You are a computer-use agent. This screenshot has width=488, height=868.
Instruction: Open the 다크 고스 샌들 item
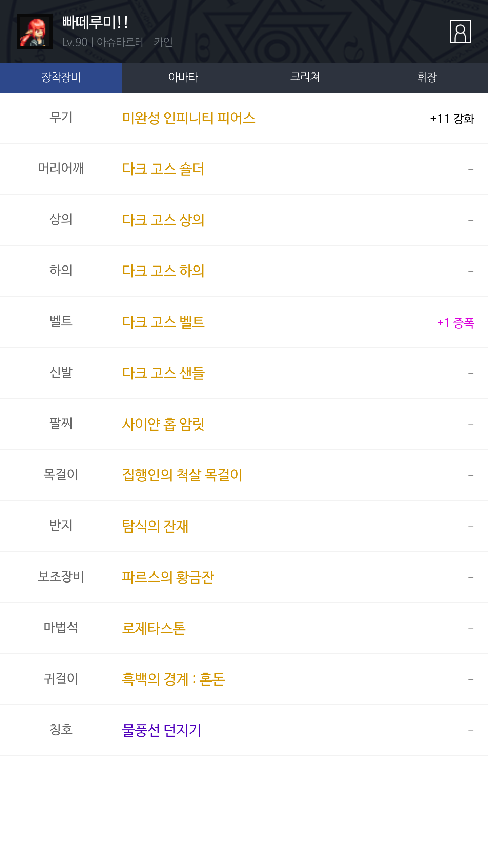(x=163, y=373)
